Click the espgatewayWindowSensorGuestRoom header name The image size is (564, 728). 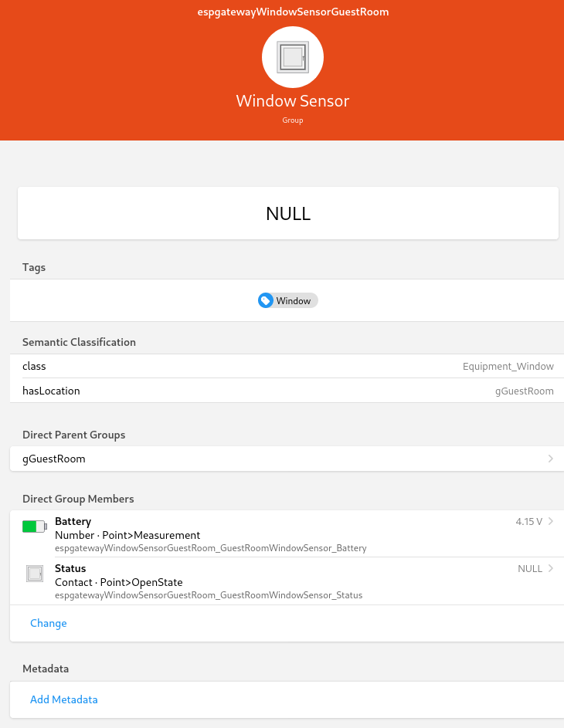(293, 12)
